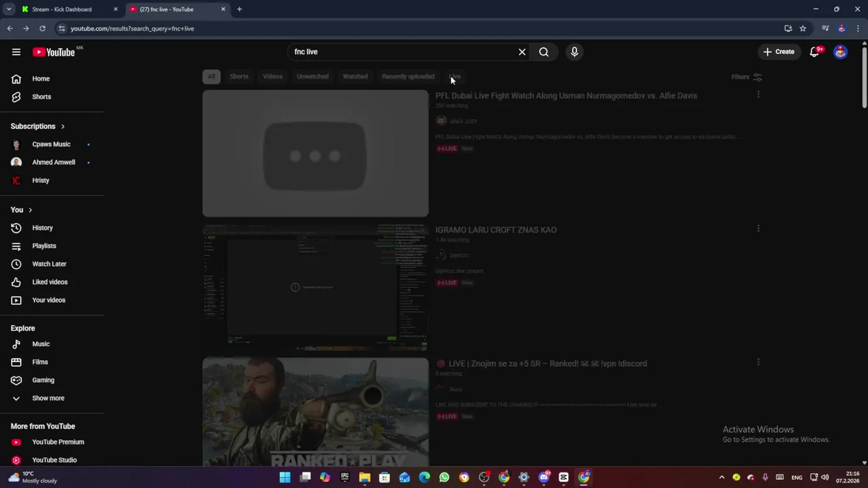The image size is (868, 488).
Task: Expand the Subscriptions section
Action: coord(38,127)
